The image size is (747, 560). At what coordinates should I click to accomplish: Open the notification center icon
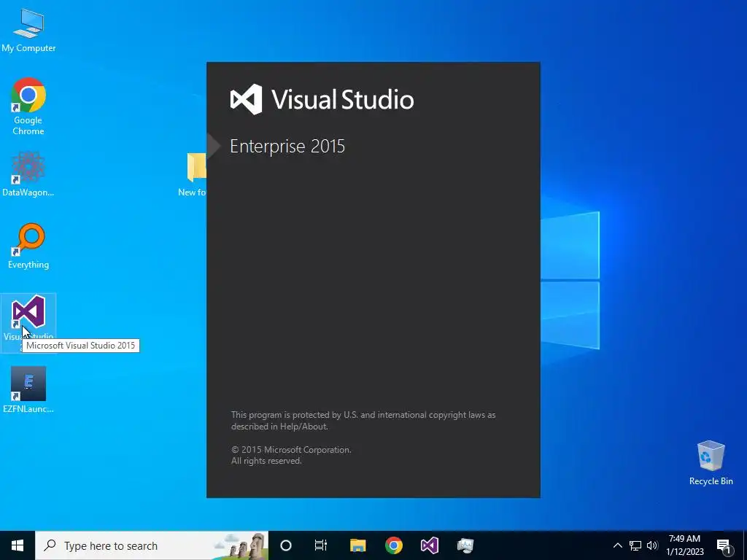tap(724, 545)
